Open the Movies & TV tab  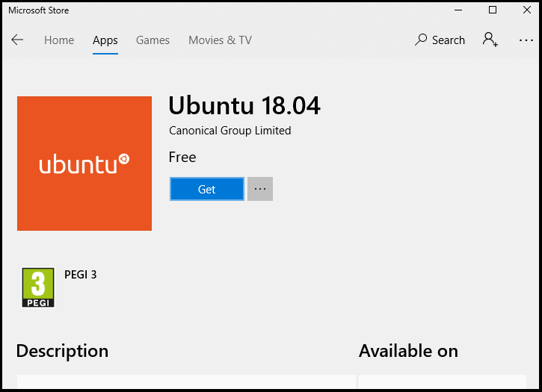pyautogui.click(x=220, y=40)
